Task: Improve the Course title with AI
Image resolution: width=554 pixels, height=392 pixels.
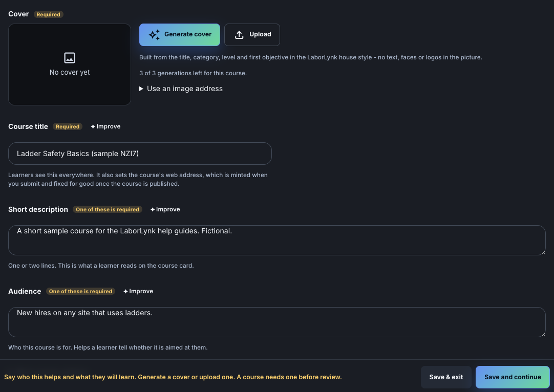Action: [105, 126]
